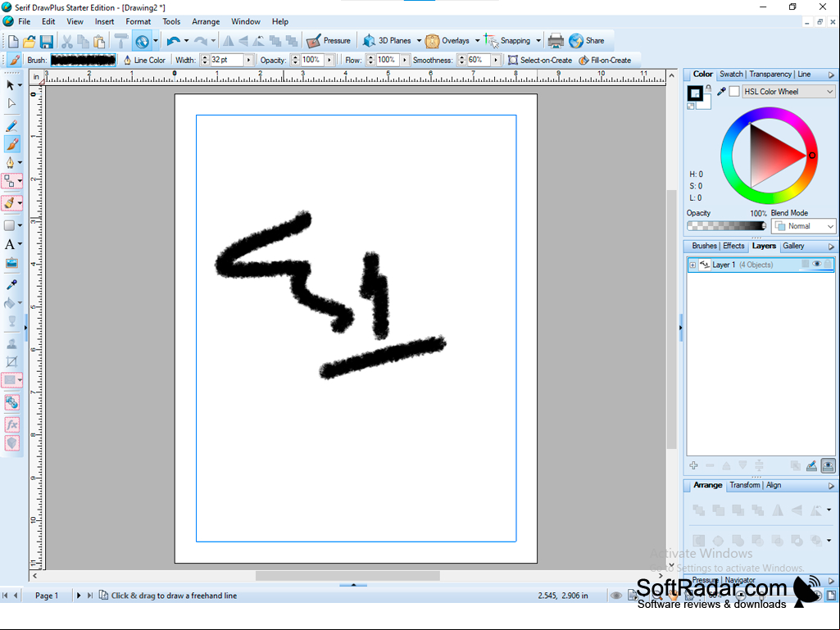Select the Pencil tool
Viewport: 840px width, 630px height.
[x=11, y=126]
